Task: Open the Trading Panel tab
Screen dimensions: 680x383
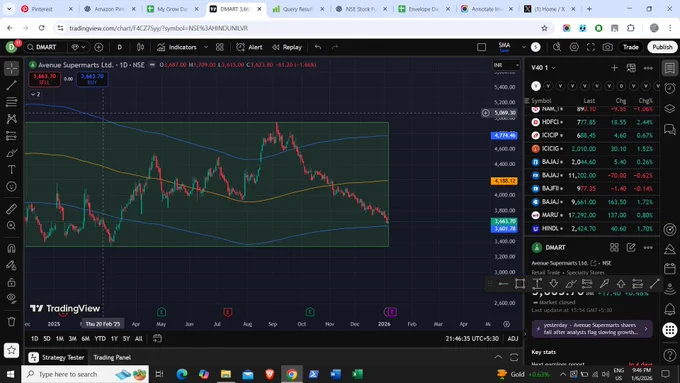Action: coord(112,357)
